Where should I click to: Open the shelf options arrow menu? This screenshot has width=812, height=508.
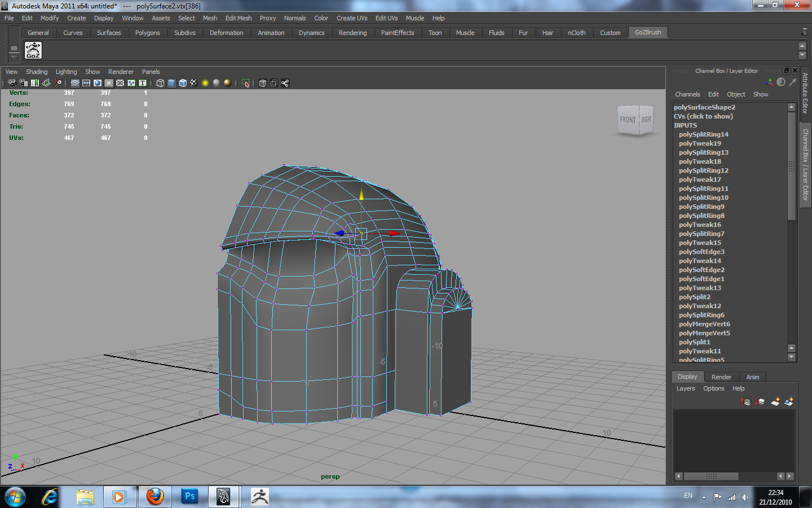coord(14,57)
